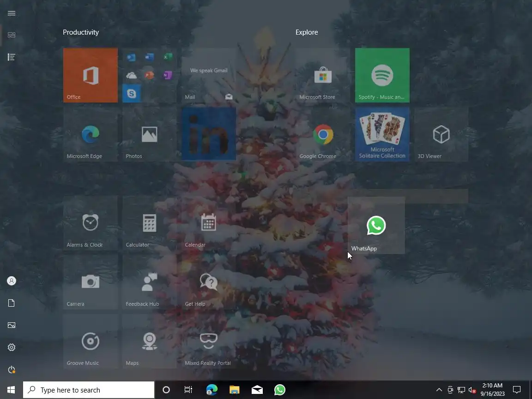Screen dimensions: 532x399
Task: Open File Explorer from the taskbar
Action: 235,390
